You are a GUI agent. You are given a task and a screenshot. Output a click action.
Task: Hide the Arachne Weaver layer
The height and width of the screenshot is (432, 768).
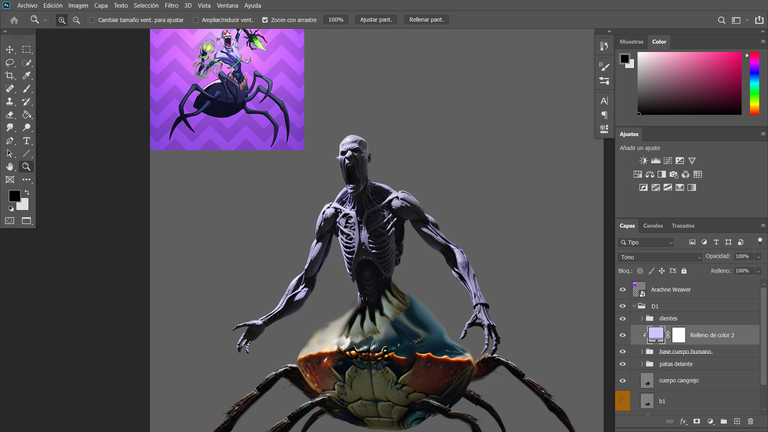click(623, 289)
